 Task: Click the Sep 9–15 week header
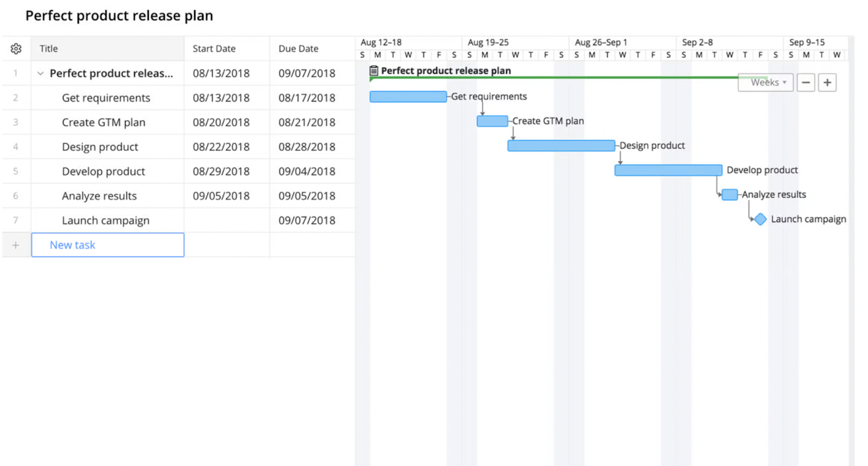point(807,42)
